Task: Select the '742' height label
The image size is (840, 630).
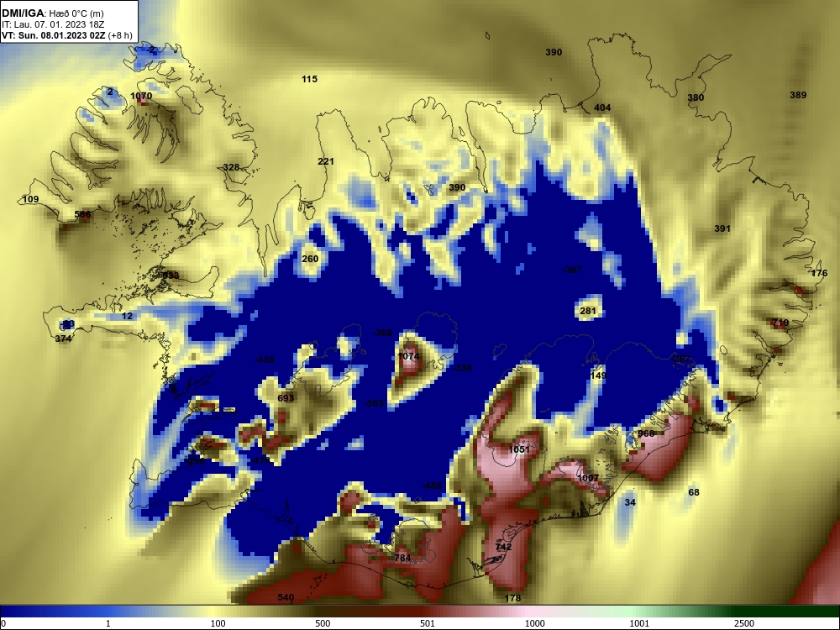Action: tap(503, 547)
